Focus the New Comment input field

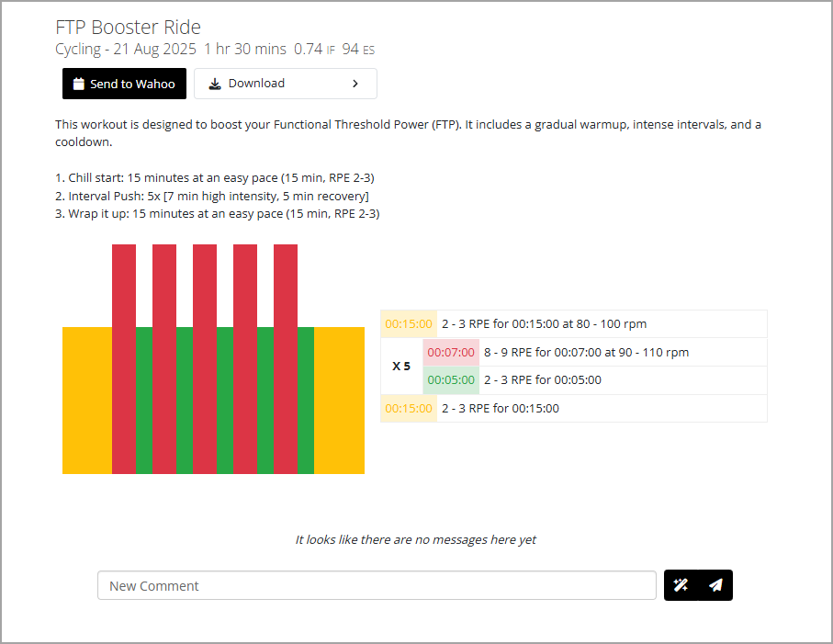click(x=377, y=585)
